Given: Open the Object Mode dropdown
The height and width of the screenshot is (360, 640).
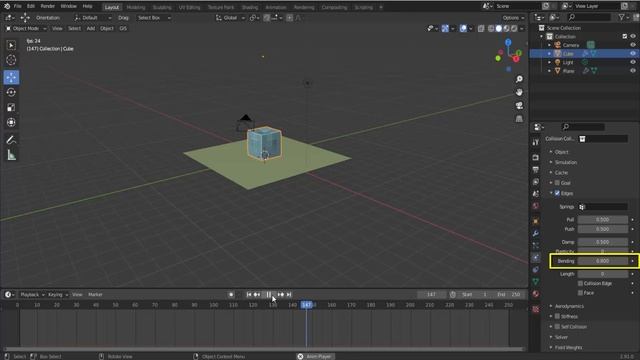Looking at the screenshot, I should 26,29.
